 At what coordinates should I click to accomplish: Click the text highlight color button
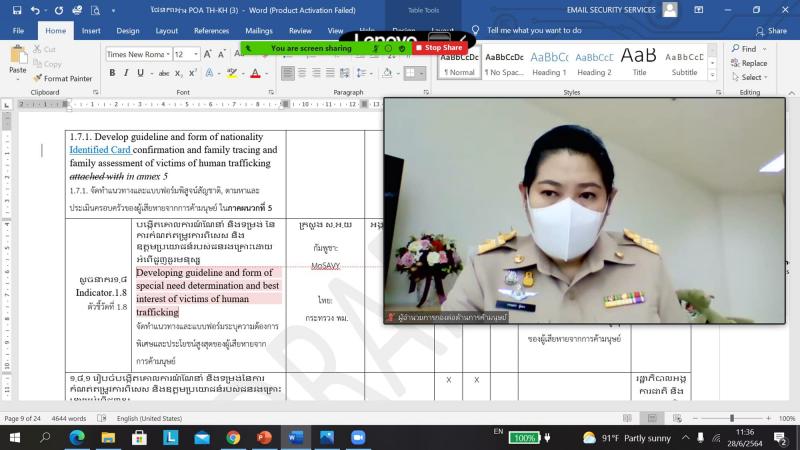(x=232, y=73)
